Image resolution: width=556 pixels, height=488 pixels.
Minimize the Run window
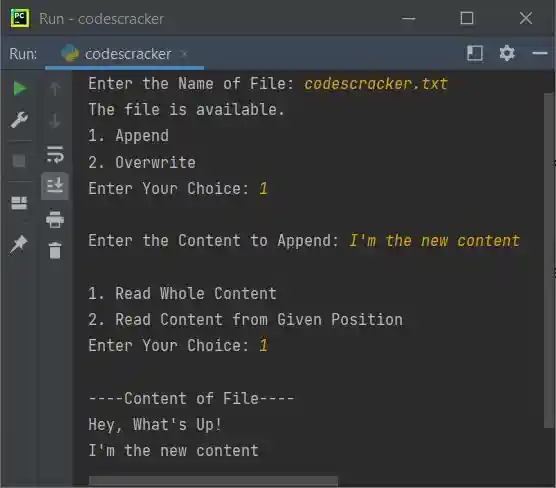tap(408, 18)
